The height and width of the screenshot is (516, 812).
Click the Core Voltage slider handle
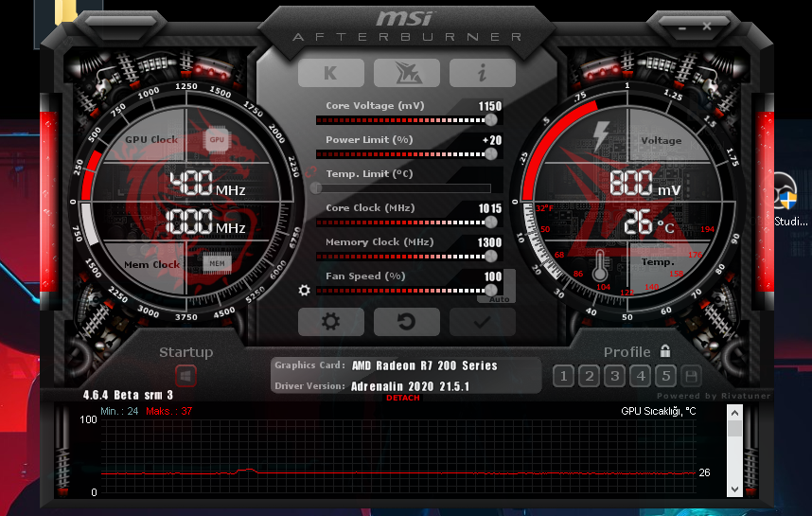[x=491, y=119]
